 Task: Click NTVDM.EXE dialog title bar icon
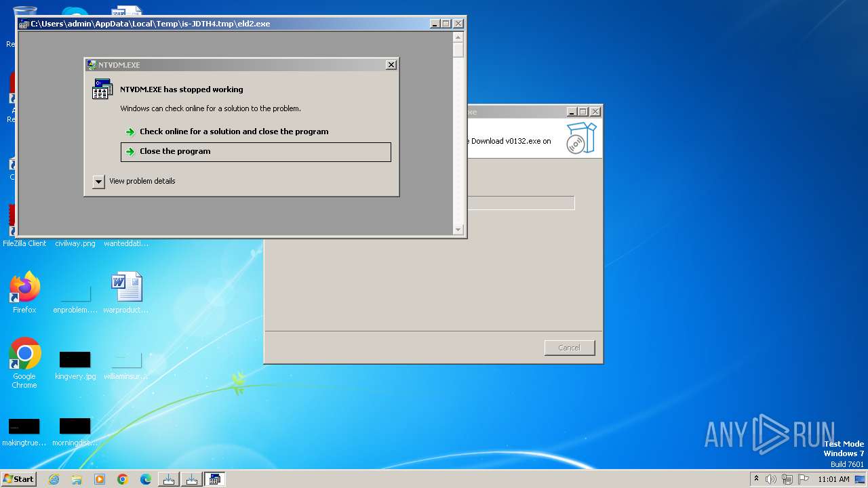92,65
